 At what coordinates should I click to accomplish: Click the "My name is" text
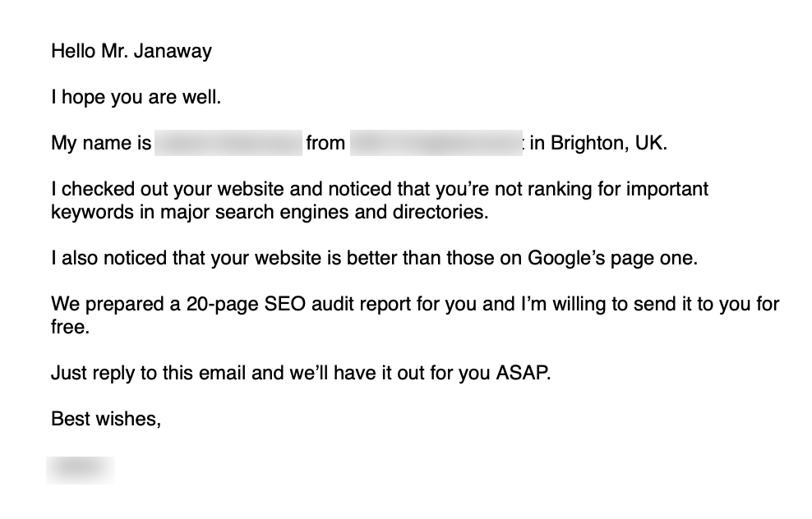[x=101, y=144]
